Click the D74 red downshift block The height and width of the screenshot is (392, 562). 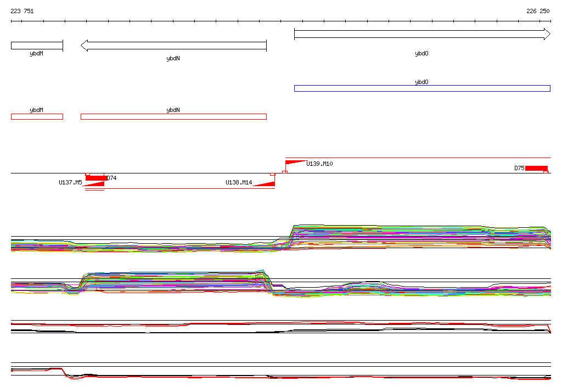click(95, 178)
